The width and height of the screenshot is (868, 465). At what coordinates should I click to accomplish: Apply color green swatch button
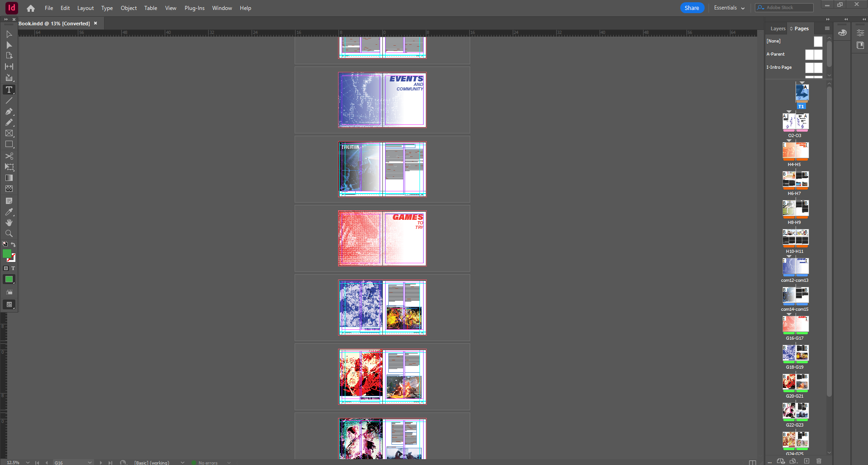click(9, 280)
